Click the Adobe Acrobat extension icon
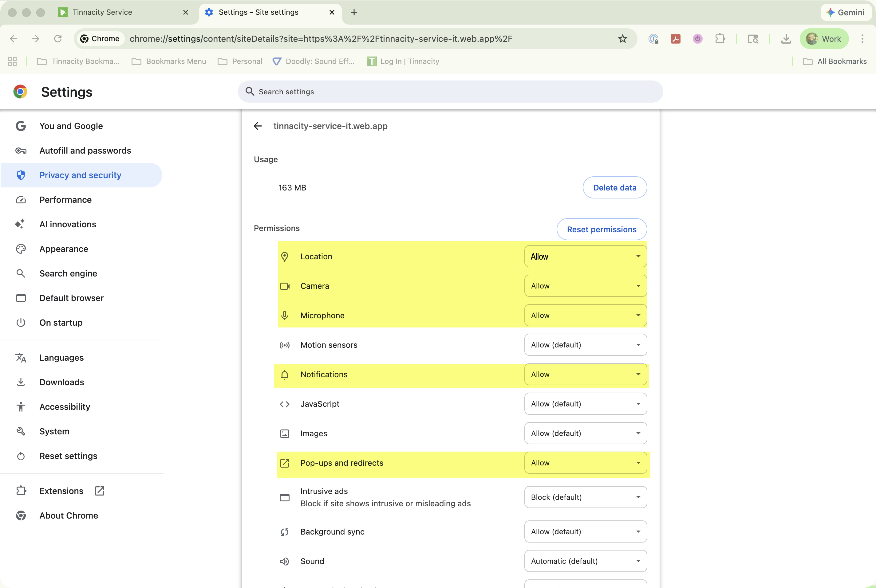 click(675, 39)
